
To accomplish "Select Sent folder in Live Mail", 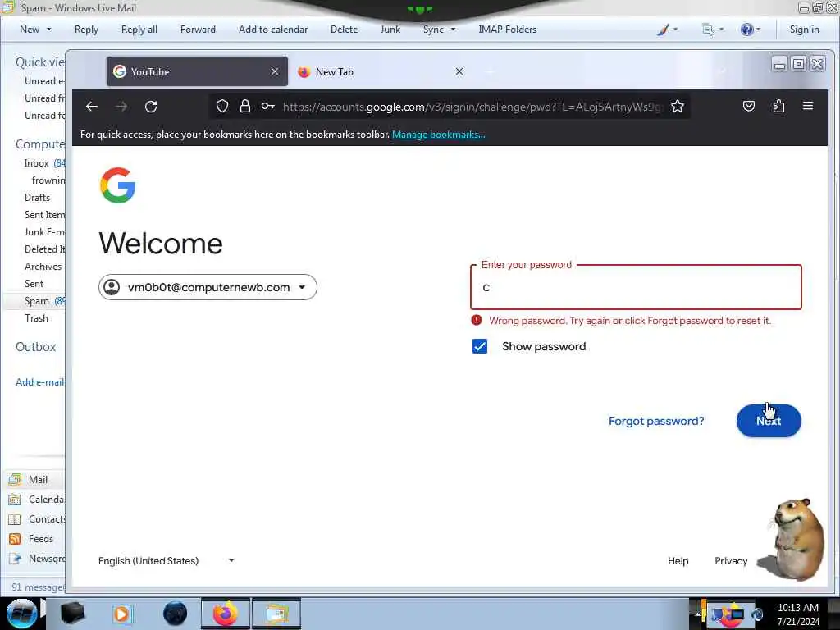I will [34, 284].
